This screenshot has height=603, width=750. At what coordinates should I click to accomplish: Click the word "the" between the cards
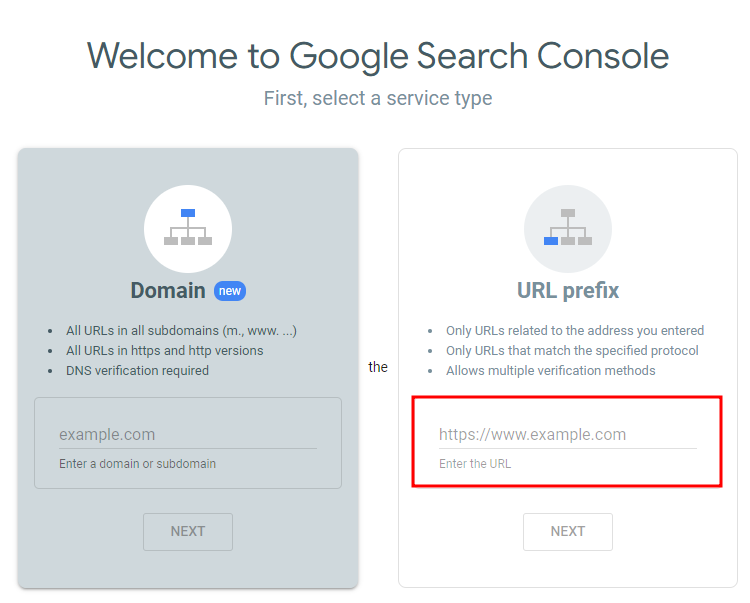pos(378,367)
